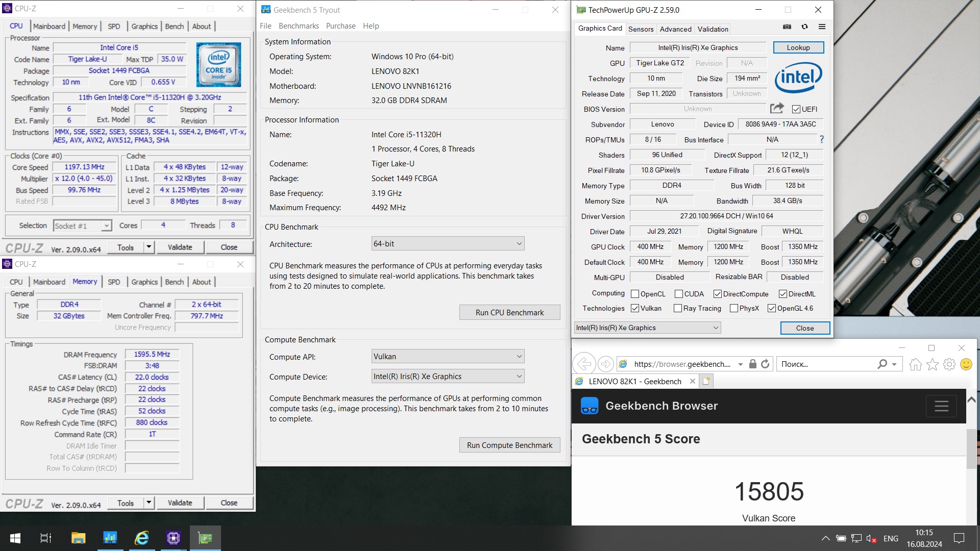Open the Socket #1 selection dropdown

pyautogui.click(x=82, y=226)
